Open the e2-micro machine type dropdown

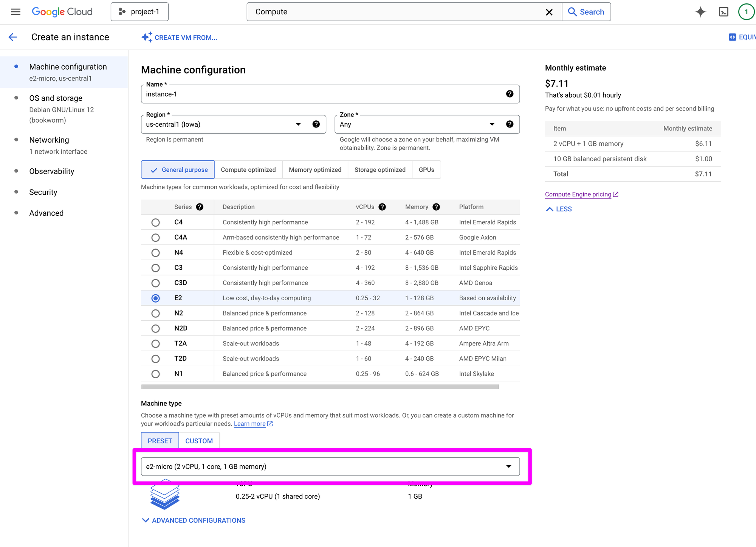pos(330,466)
